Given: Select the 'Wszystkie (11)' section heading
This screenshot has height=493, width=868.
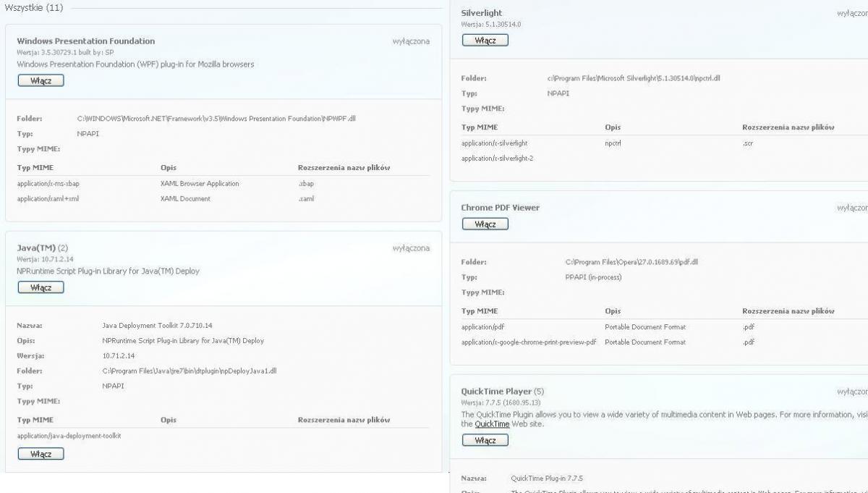Looking at the screenshot, I should (33, 8).
